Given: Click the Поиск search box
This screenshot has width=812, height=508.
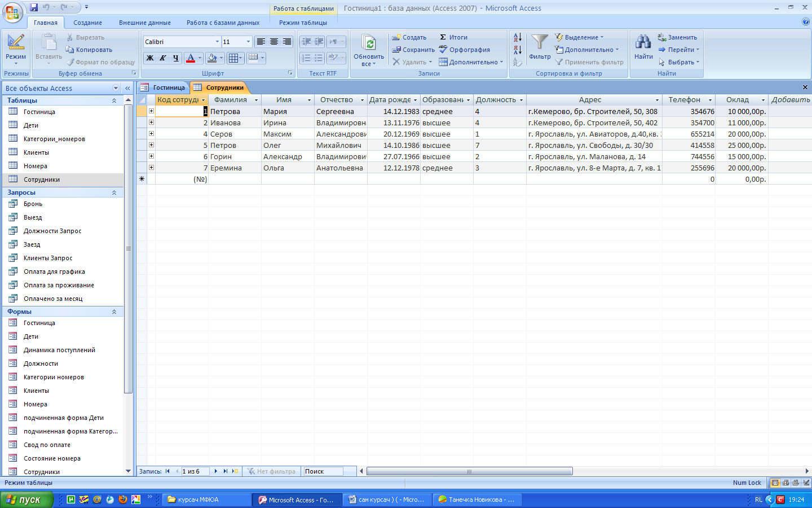Looking at the screenshot, I should point(323,471).
